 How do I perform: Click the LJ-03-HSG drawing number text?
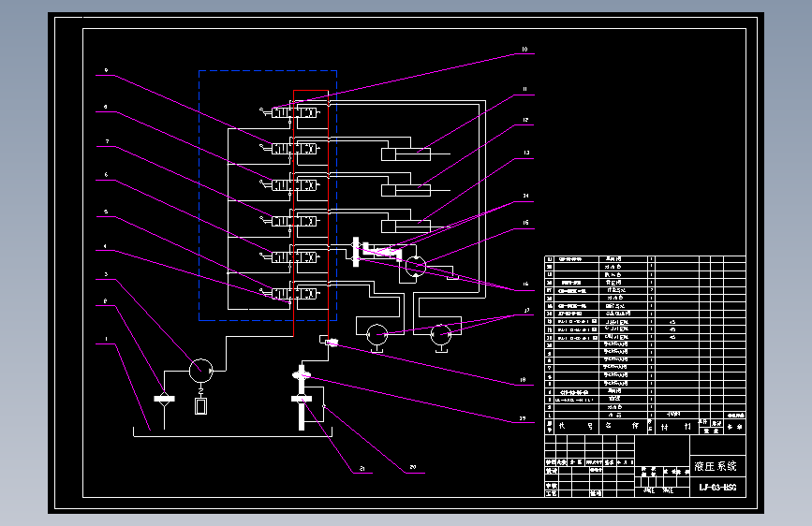717,488
